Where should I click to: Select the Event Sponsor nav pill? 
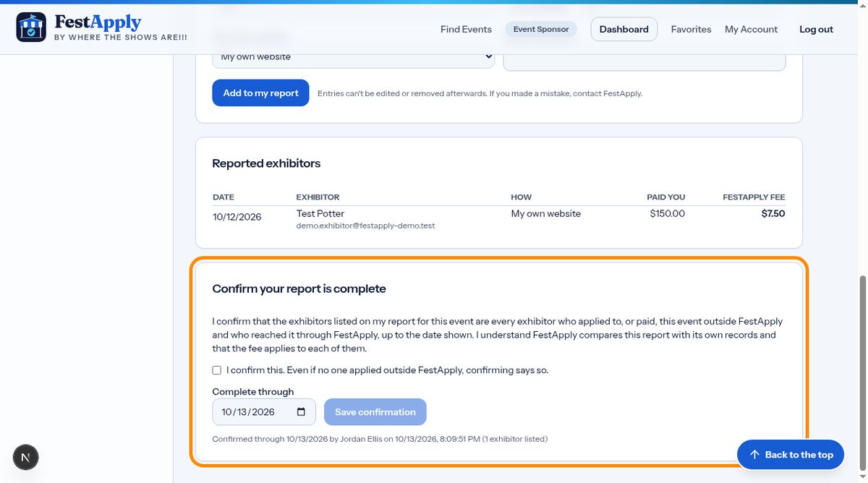(x=541, y=30)
